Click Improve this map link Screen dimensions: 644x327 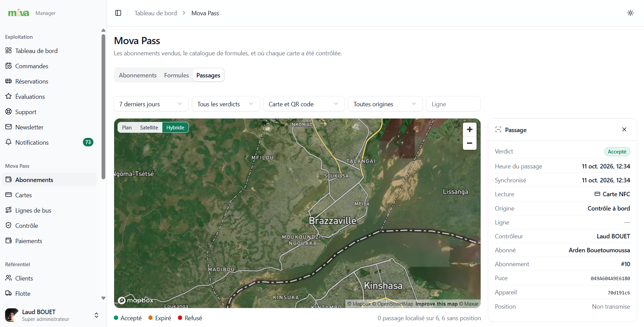(x=436, y=304)
